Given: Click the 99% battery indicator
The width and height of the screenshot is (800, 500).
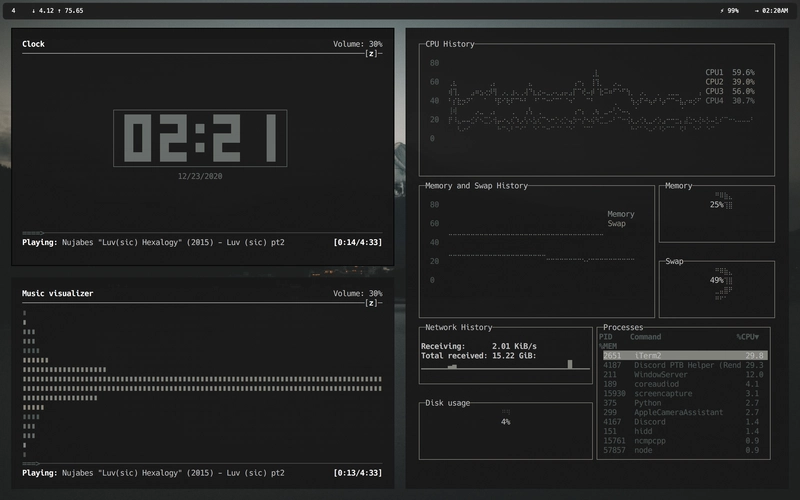Looking at the screenshot, I should pyautogui.click(x=729, y=11).
